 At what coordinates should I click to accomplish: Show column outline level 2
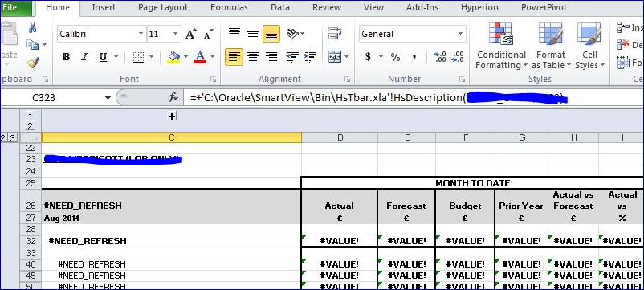[x=31, y=125]
